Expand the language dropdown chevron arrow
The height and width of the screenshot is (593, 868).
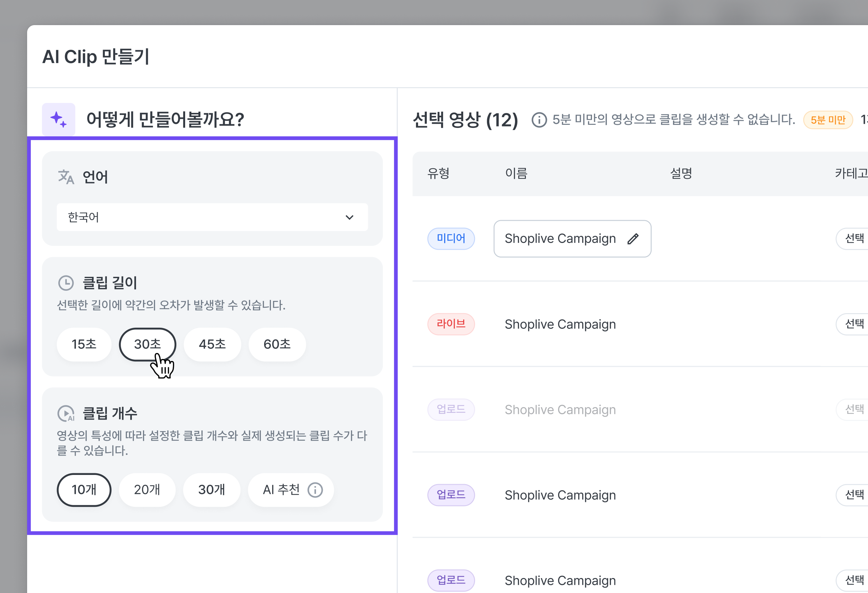tap(349, 217)
